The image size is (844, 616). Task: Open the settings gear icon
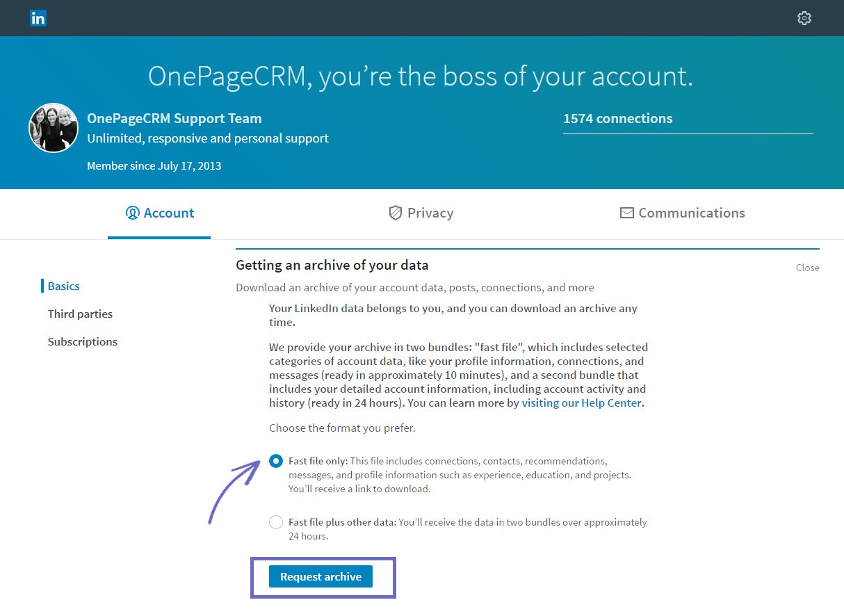pos(804,18)
